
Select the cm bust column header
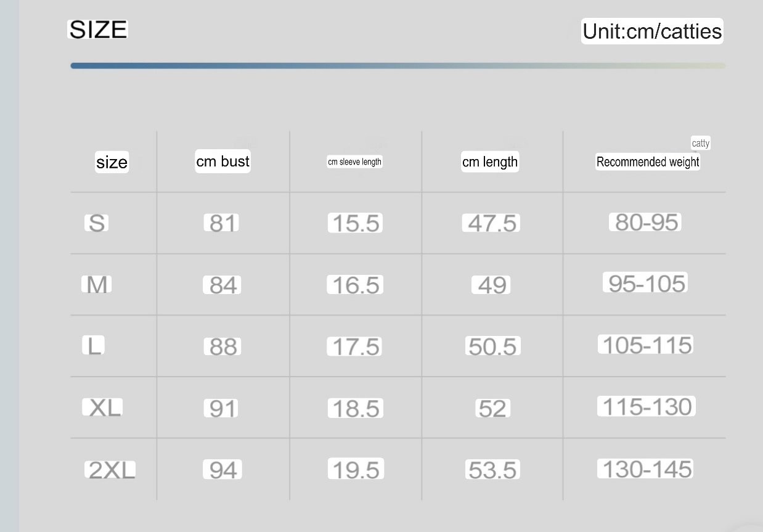point(222,162)
